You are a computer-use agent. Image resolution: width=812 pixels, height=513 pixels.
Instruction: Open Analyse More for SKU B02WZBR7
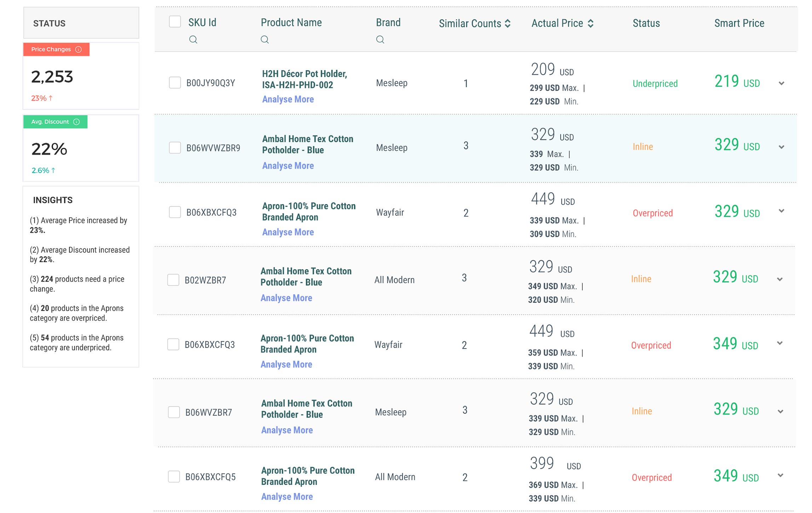pyautogui.click(x=286, y=298)
